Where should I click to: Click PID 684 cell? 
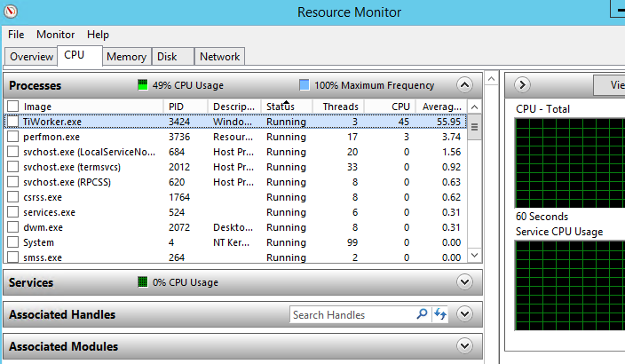click(177, 152)
